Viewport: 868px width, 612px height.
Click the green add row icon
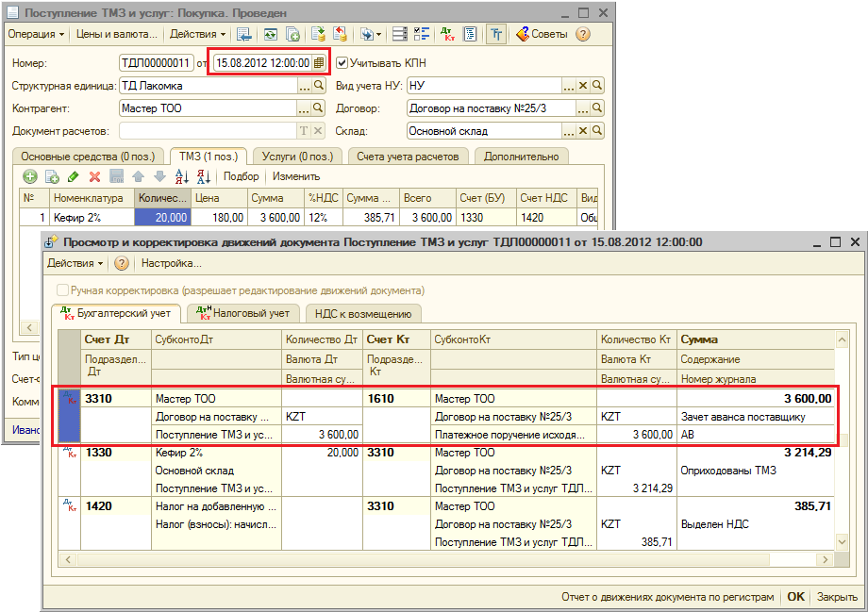pyautogui.click(x=30, y=176)
